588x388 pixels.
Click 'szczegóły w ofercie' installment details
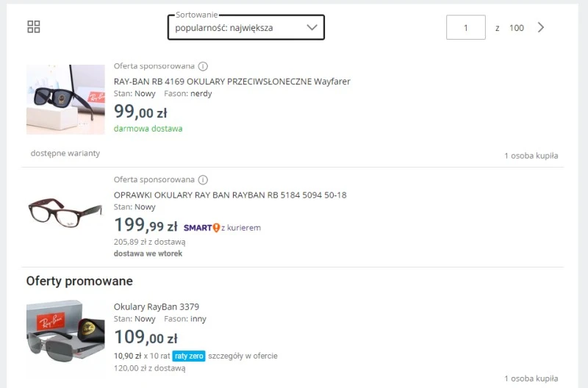243,356
